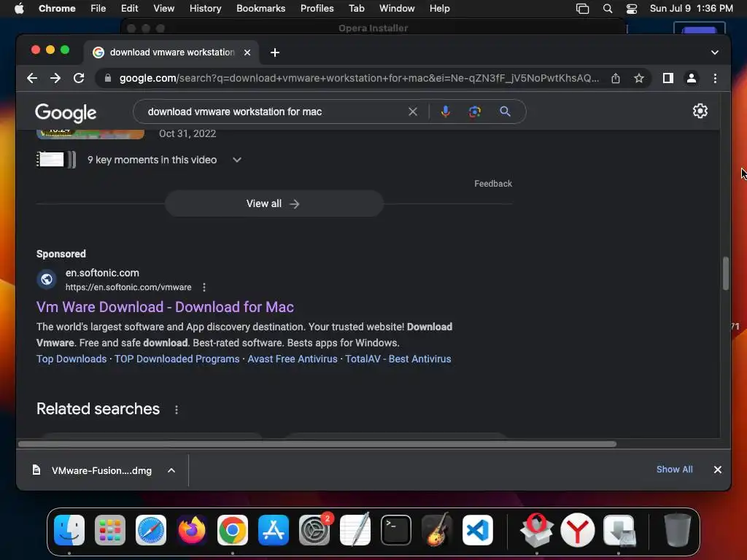Image resolution: width=747 pixels, height=560 pixels.
Task: Open TOP Downloaded Programs sitelink
Action: pyautogui.click(x=177, y=359)
